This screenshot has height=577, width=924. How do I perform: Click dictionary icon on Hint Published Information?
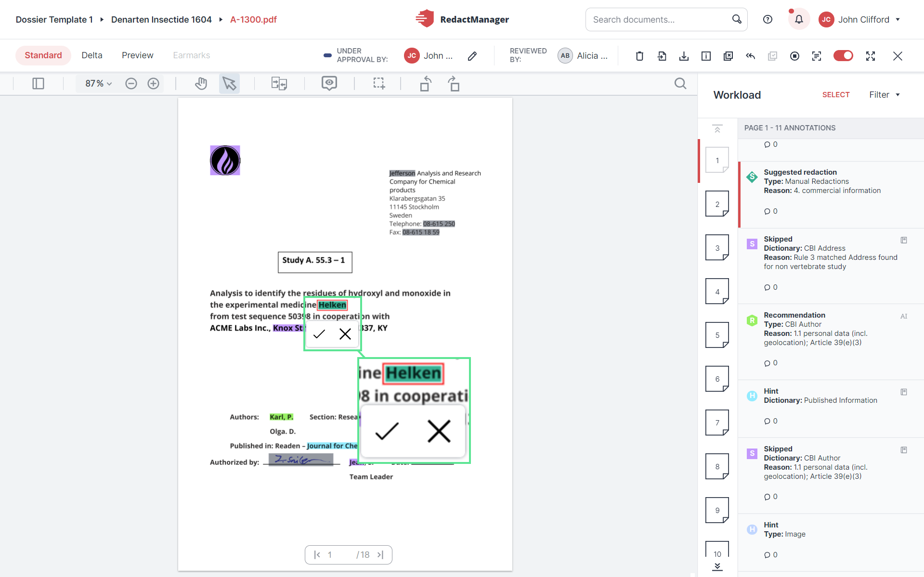(x=904, y=392)
